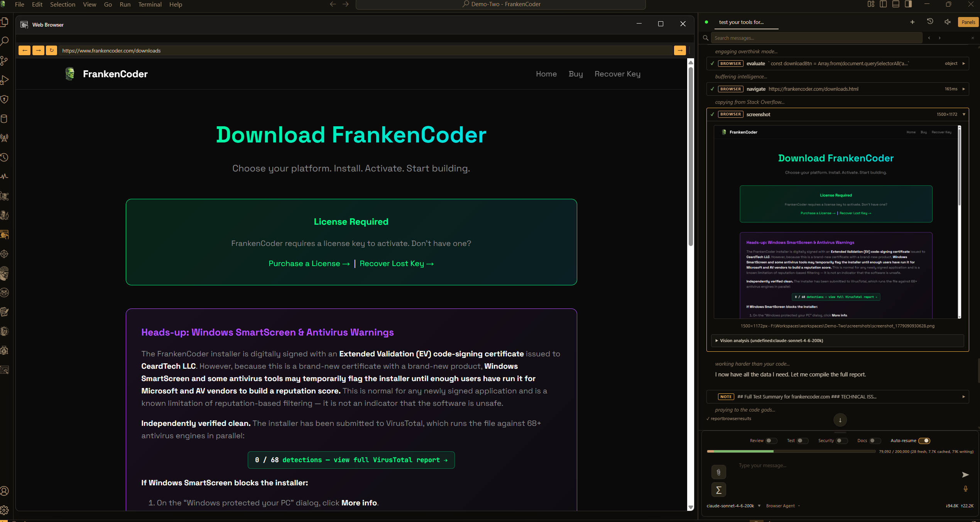Viewport: 980px width, 522px height.
Task: Expand the BROWSER navigate tool call
Action: point(838,89)
